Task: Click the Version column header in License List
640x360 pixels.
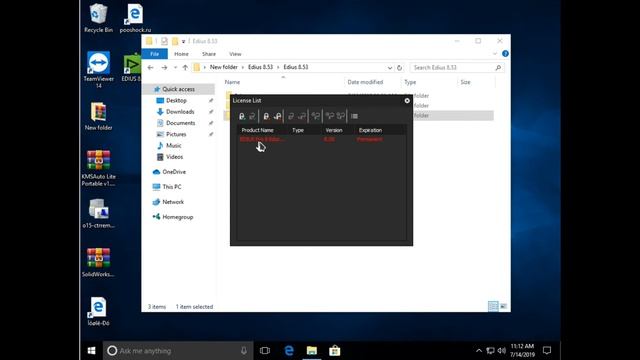Action: click(x=334, y=130)
